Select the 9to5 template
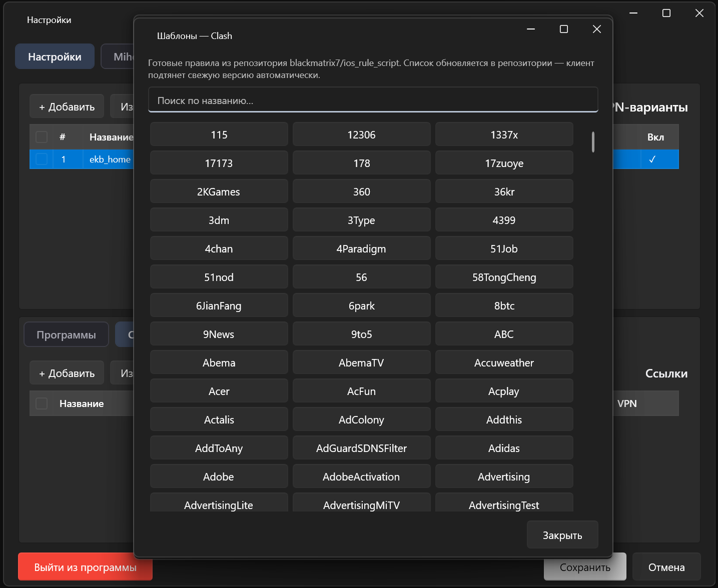This screenshot has height=588, width=718. (x=362, y=334)
